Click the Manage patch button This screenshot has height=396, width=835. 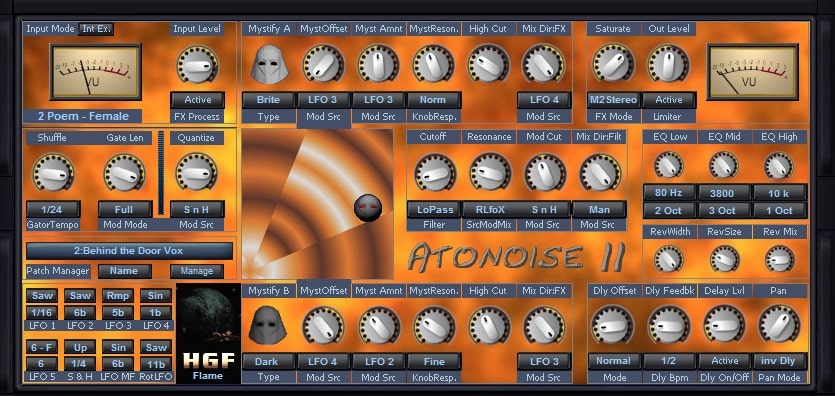197,271
